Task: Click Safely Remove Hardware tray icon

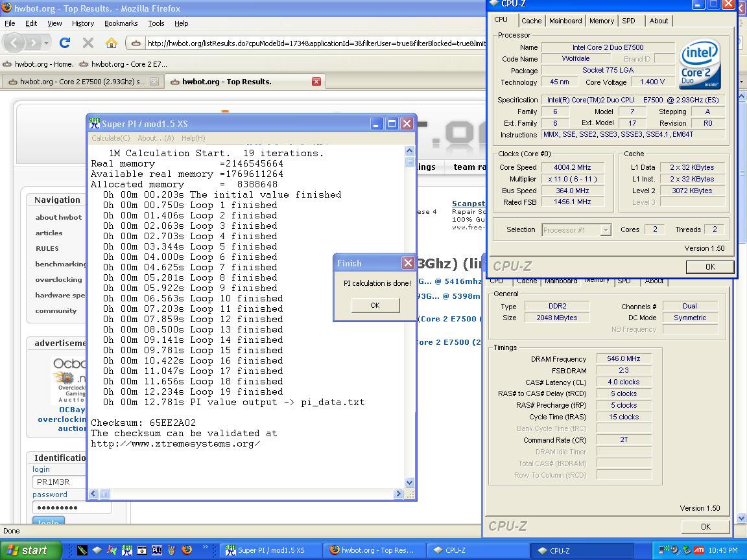Action: tap(687, 550)
